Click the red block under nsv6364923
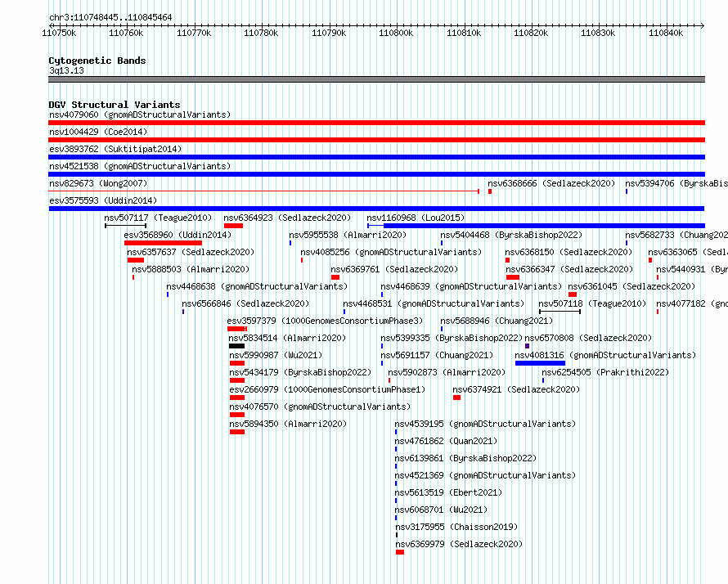The width and height of the screenshot is (728, 584). coord(234,226)
